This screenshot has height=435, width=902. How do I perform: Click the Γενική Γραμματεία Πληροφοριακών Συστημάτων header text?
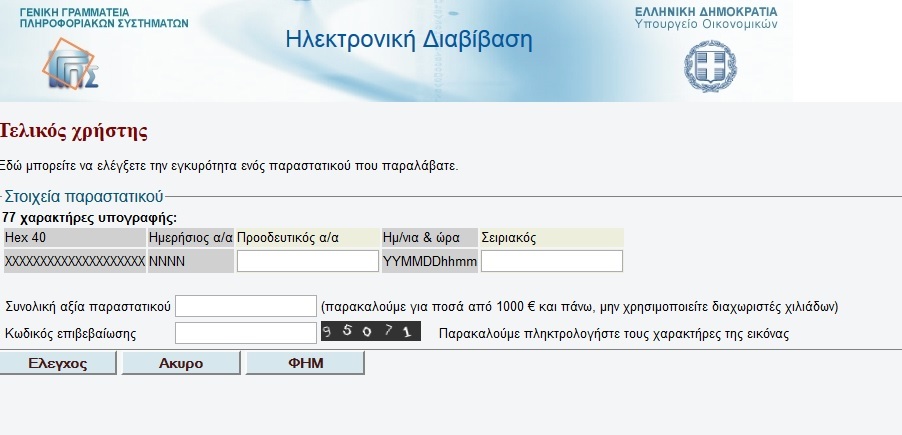[x=103, y=17]
